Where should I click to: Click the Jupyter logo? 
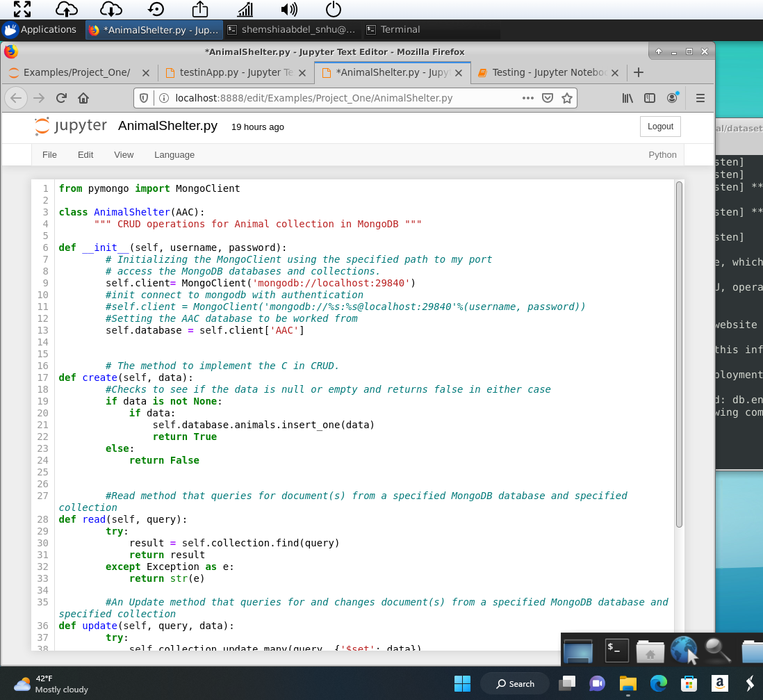(71, 126)
